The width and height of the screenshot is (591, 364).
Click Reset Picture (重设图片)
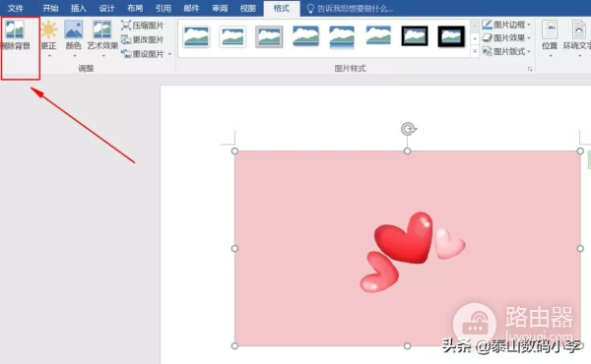[143, 54]
